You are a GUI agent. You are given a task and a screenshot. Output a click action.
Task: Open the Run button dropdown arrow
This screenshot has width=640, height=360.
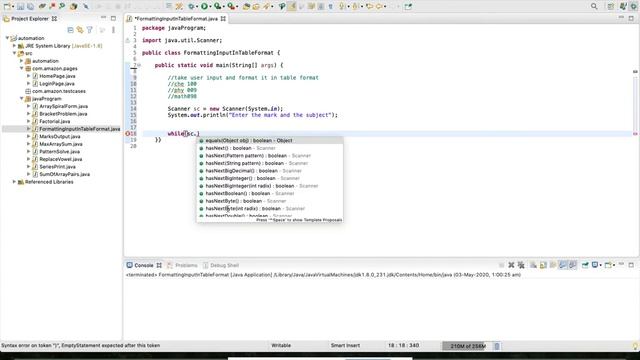coord(211,7)
